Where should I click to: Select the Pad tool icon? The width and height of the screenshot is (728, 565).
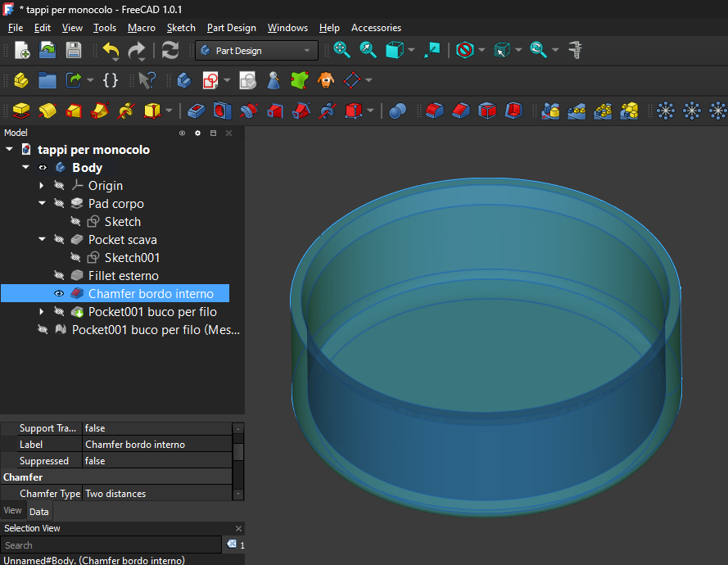coord(21,111)
